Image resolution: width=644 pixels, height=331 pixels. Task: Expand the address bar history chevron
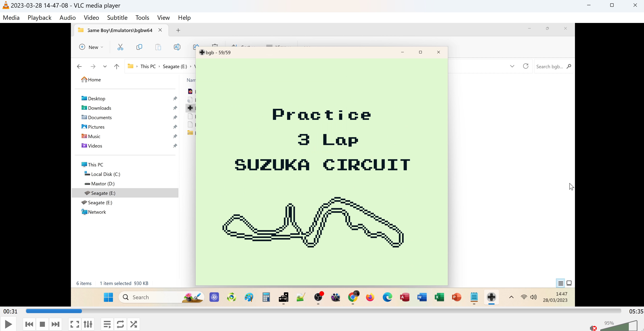coord(512,66)
